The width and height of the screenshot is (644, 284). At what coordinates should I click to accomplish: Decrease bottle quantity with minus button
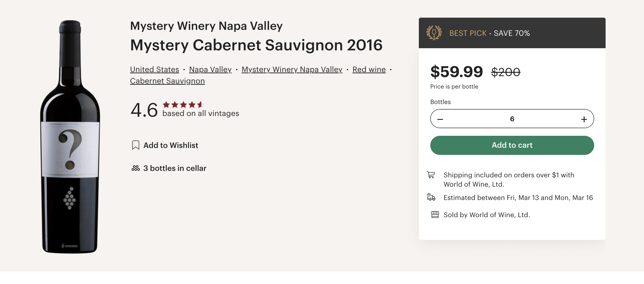(x=440, y=119)
